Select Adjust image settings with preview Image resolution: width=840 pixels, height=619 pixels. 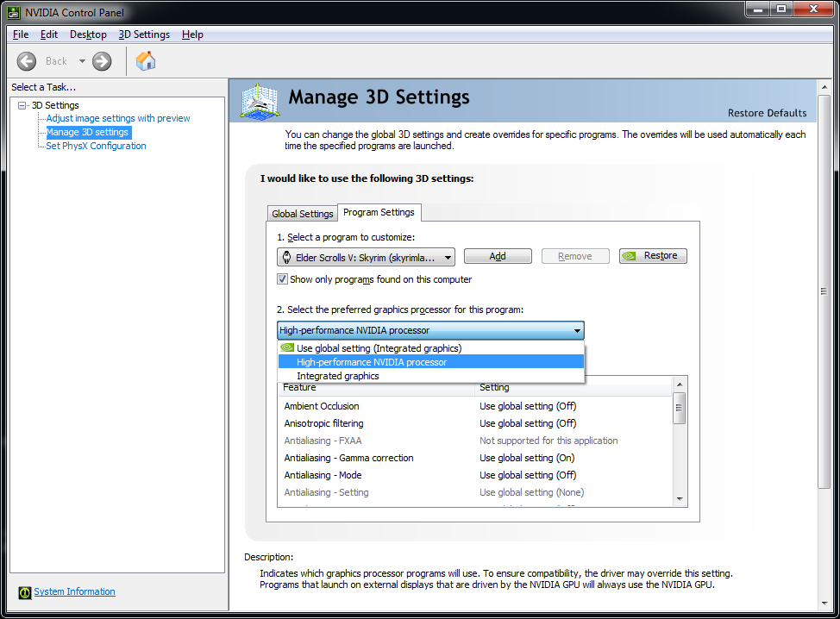[x=118, y=118]
